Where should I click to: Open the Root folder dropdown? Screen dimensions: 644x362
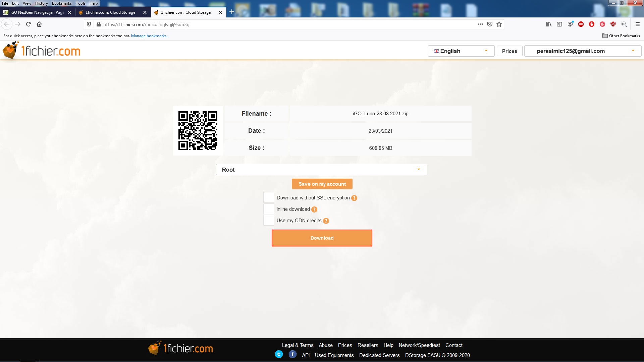point(321,170)
